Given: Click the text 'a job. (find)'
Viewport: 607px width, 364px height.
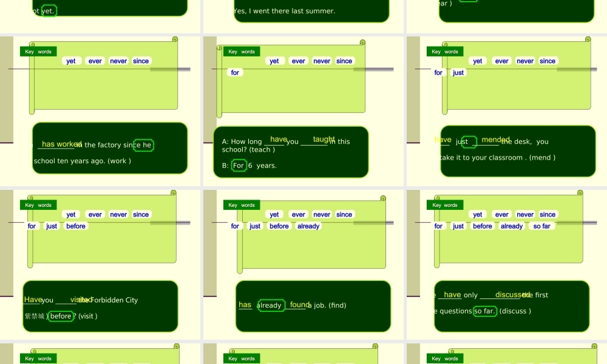Looking at the screenshot, I should [327, 306].
